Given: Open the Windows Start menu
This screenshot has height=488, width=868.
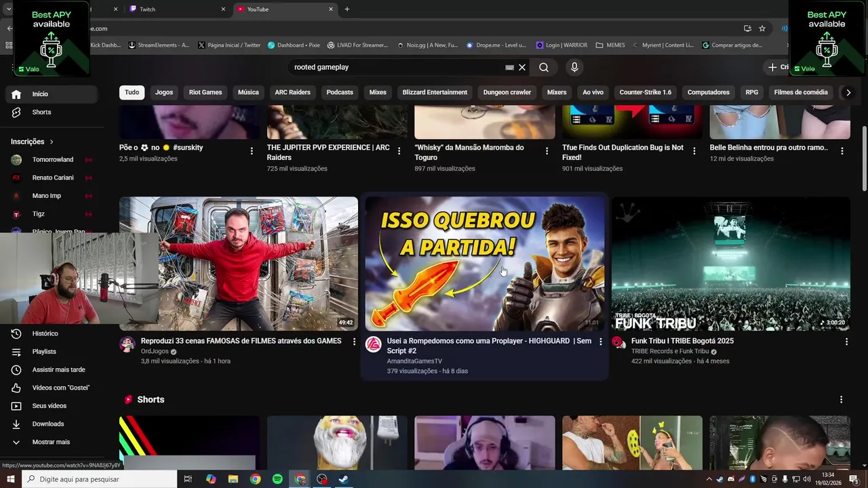Looking at the screenshot, I should click(10, 479).
